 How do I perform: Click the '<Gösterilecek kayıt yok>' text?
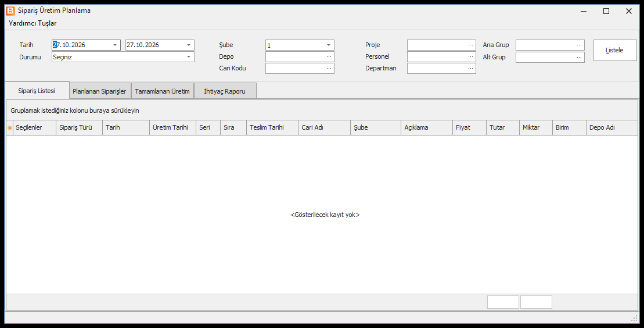(325, 215)
